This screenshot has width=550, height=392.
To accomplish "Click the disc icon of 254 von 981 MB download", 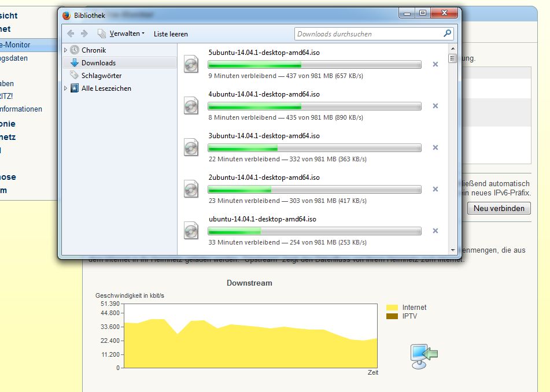I will click(x=191, y=231).
